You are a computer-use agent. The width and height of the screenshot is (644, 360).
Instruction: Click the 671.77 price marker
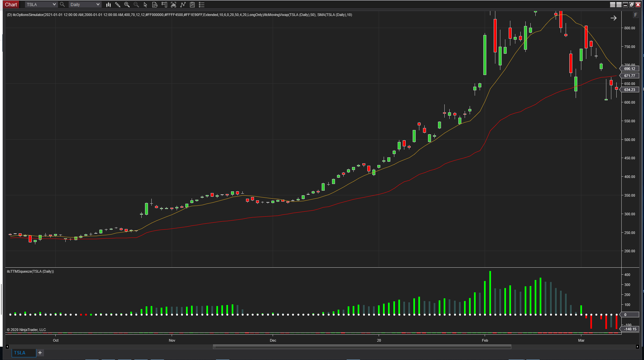[x=630, y=76]
